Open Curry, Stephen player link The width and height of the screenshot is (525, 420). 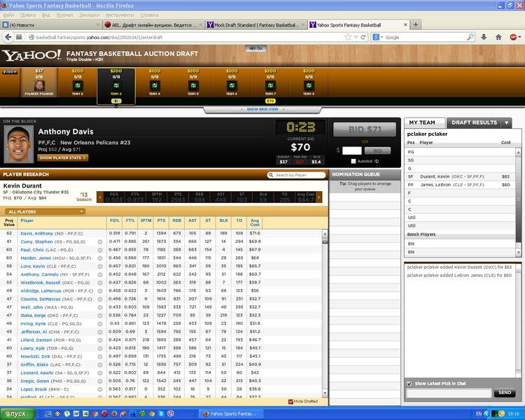click(x=36, y=241)
